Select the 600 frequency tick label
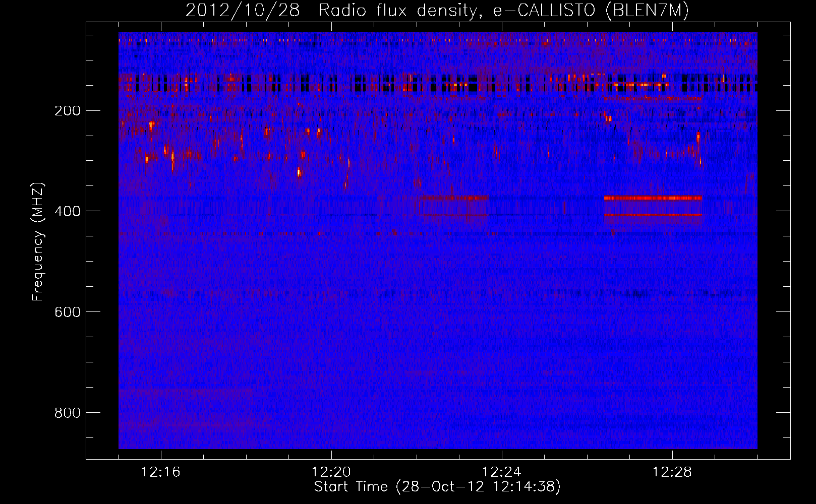 pos(67,311)
